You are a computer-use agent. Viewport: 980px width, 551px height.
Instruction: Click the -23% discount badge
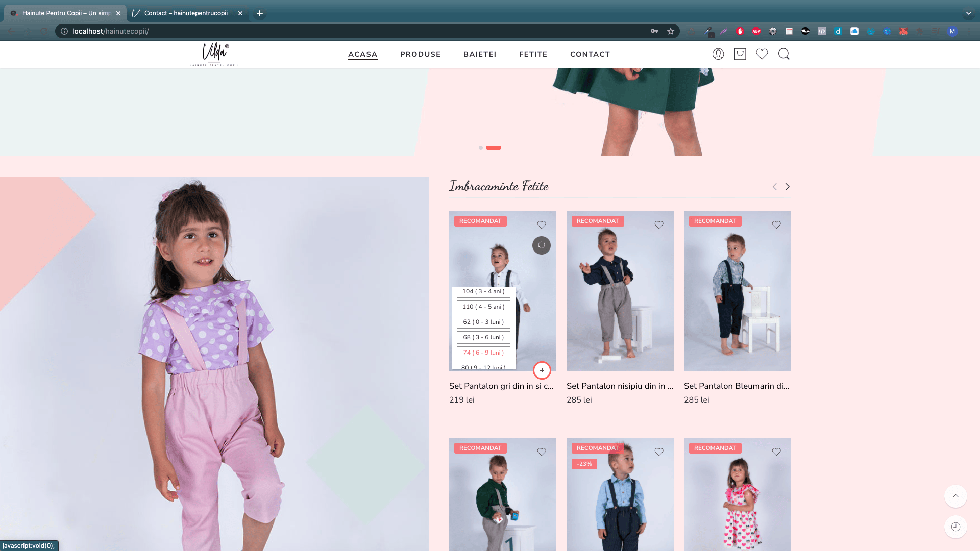point(584,464)
